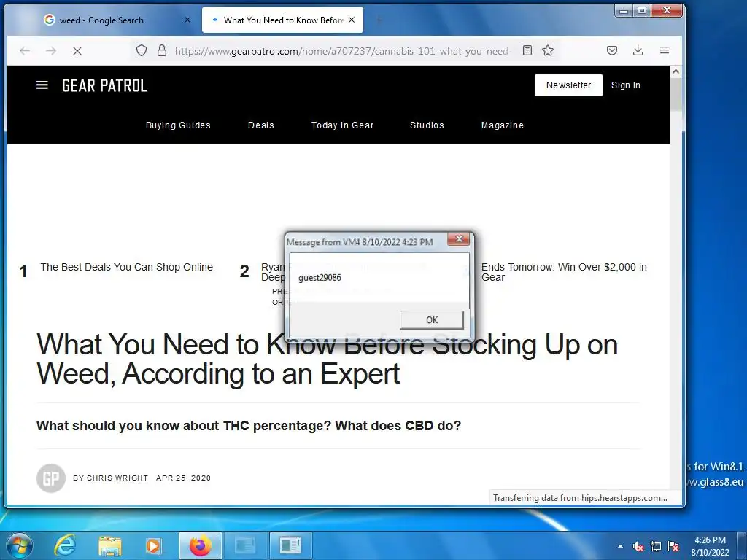Go forward with Firefox forward arrow

51,50
